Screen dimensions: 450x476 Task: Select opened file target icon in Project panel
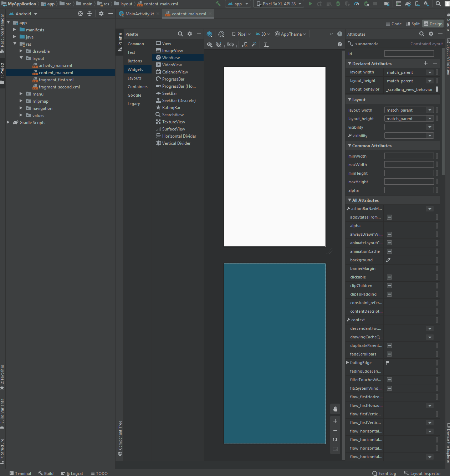click(80, 14)
